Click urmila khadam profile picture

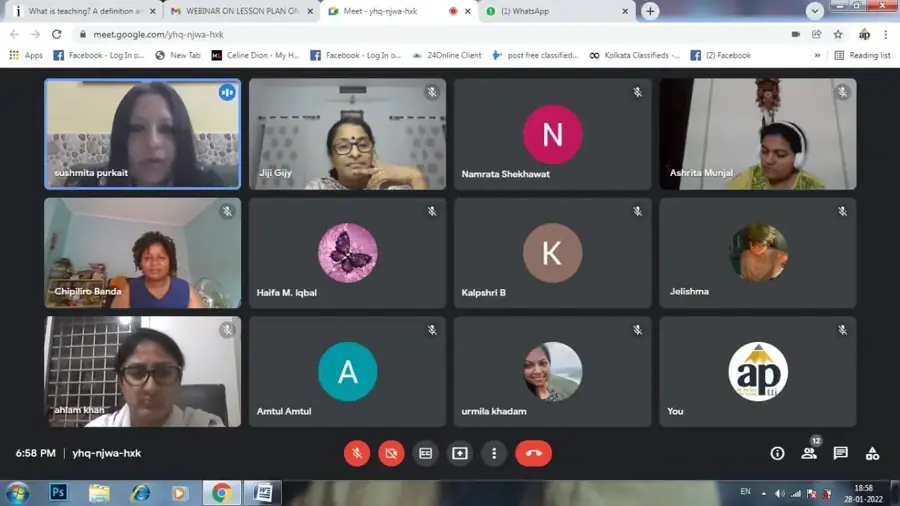click(552, 371)
